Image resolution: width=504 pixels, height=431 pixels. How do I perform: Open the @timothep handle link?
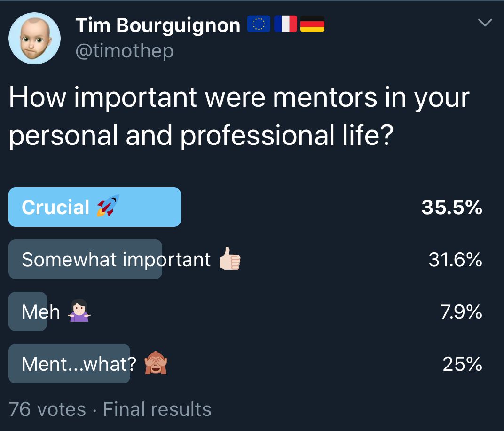[x=125, y=51]
